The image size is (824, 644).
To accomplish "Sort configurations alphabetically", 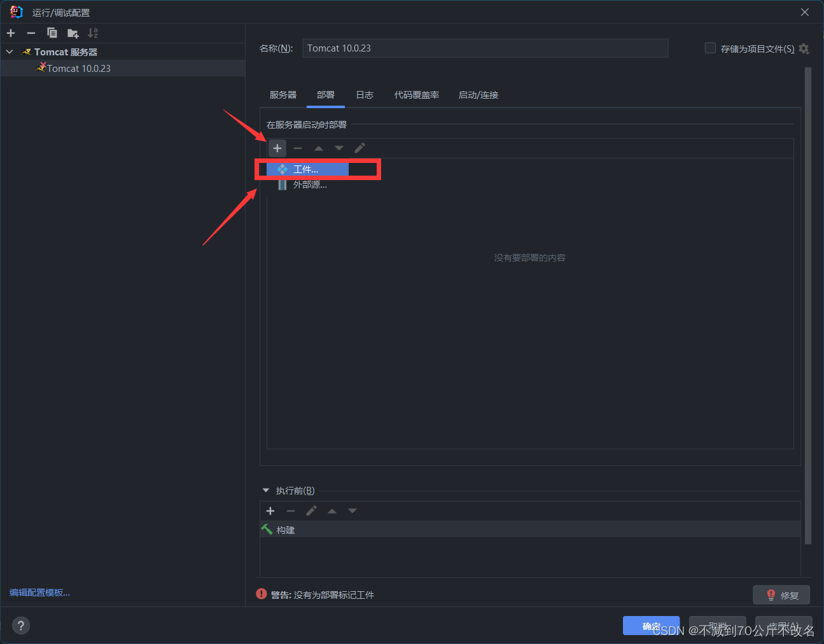I will tap(92, 32).
